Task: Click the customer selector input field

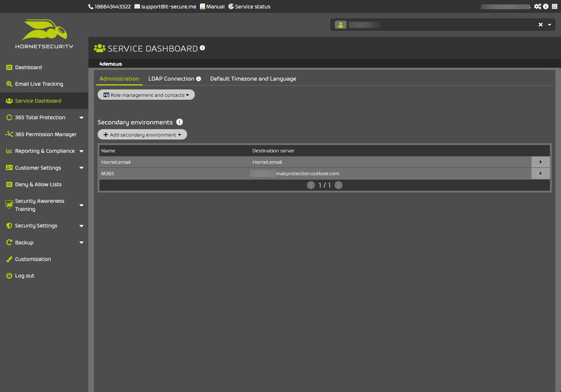Action: pyautogui.click(x=442, y=25)
